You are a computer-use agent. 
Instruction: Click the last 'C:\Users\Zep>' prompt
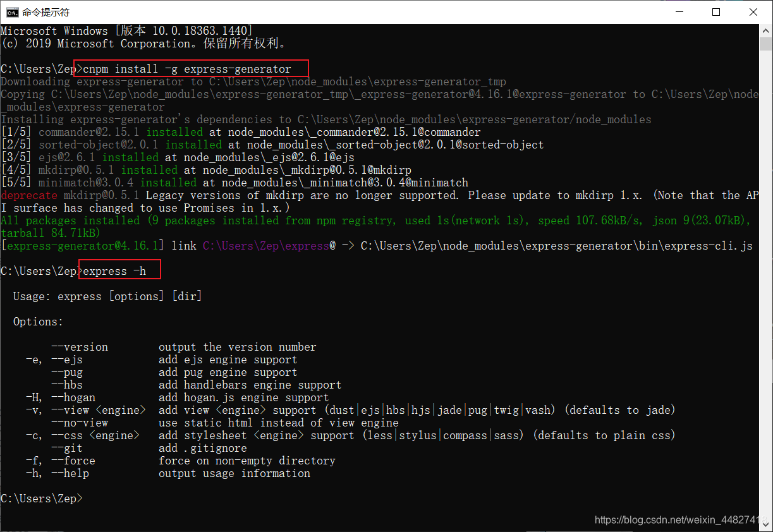(42, 499)
